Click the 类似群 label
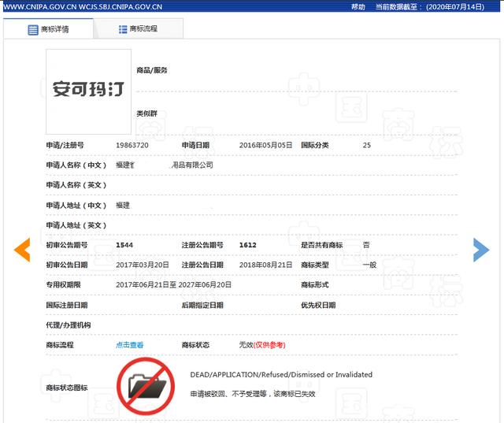 tap(147, 113)
